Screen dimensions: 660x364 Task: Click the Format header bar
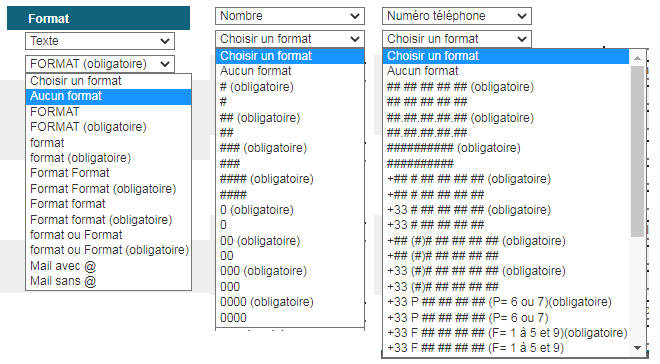[x=98, y=18]
